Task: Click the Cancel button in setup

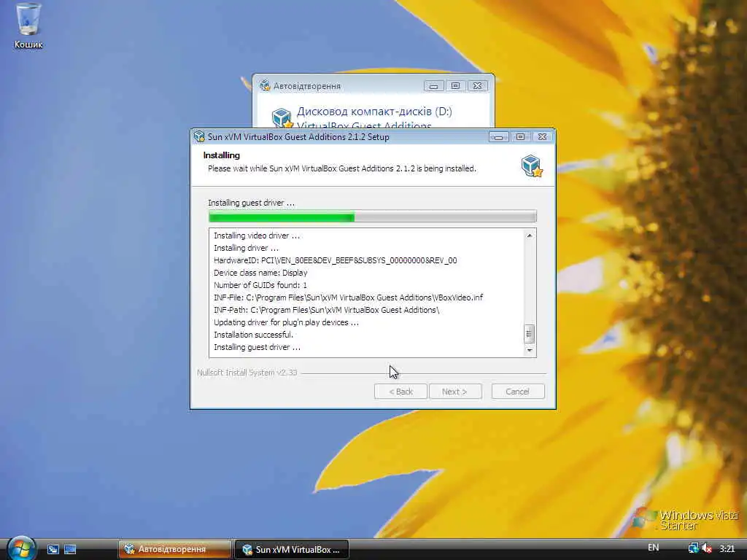Action: [518, 392]
